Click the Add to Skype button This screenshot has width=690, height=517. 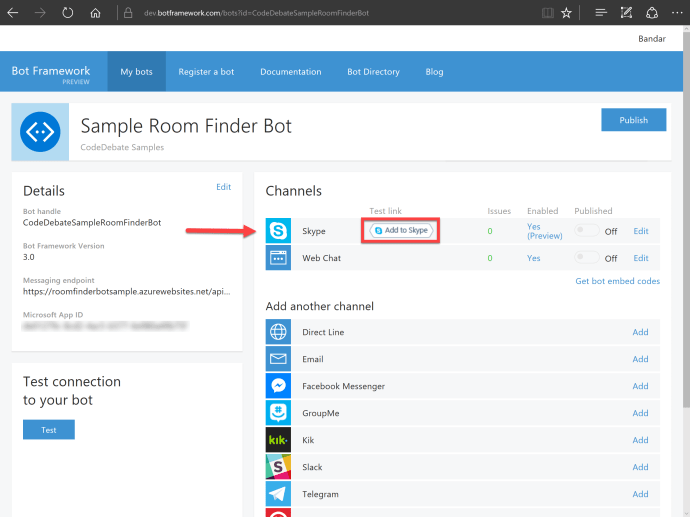tap(401, 231)
